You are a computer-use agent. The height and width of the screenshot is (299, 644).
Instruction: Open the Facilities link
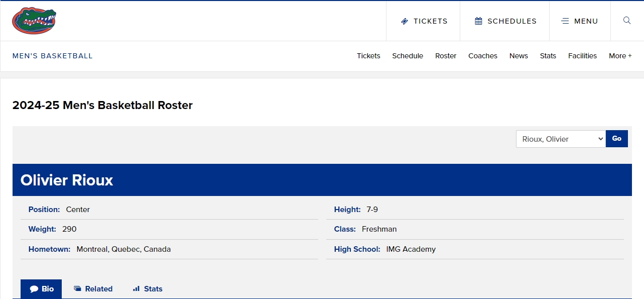tap(582, 56)
